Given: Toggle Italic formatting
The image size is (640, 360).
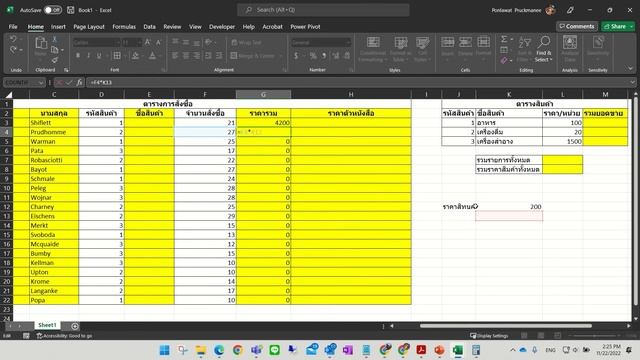Looking at the screenshot, I should (x=88, y=56).
